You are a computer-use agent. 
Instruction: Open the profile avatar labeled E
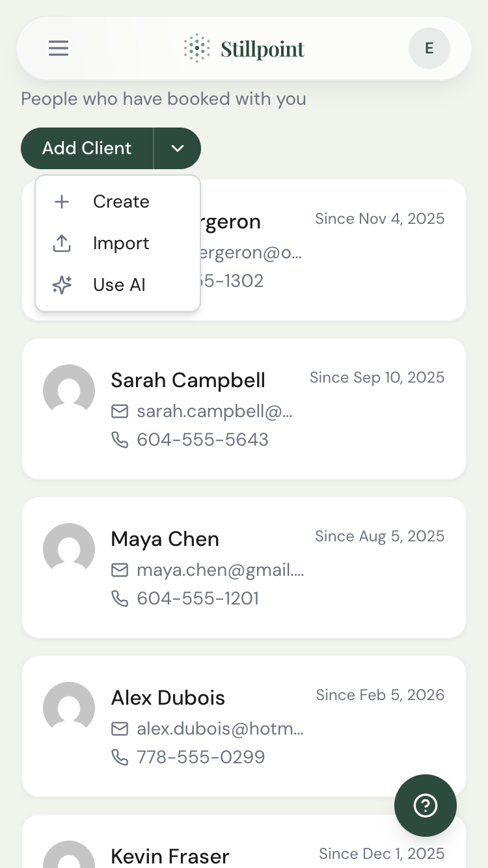[x=429, y=48]
